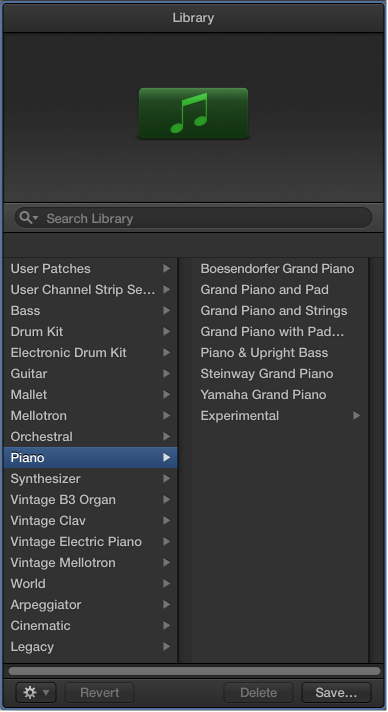Click the Save... button

336,692
